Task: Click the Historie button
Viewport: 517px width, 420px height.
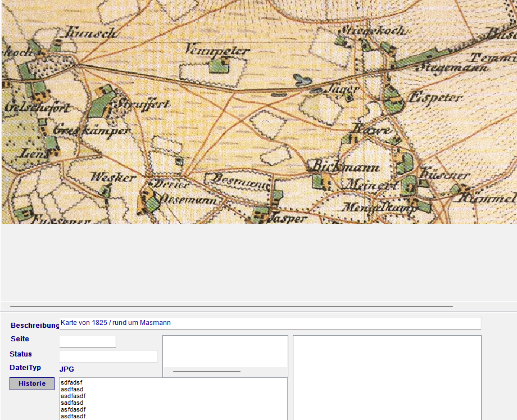Action: [32, 383]
